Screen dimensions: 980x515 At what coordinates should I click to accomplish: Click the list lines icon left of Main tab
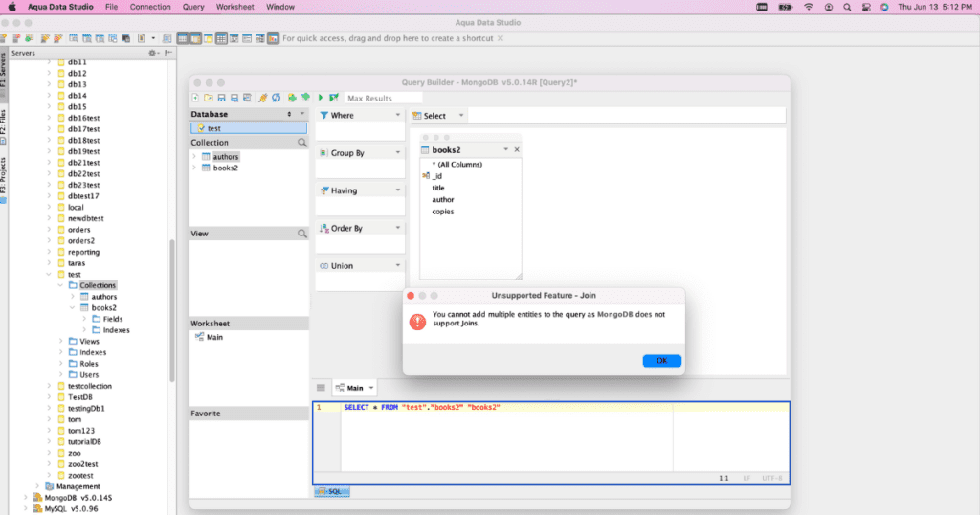pos(321,388)
